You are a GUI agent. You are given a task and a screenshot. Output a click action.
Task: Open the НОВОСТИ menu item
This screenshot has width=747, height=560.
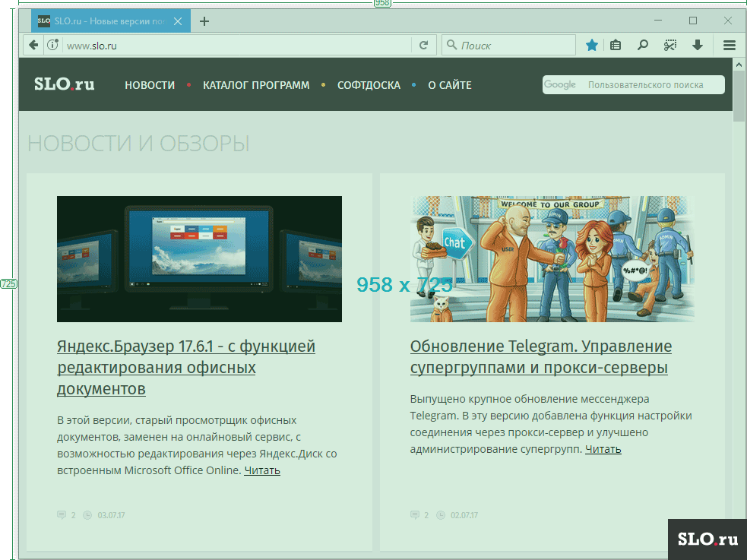[x=150, y=85]
